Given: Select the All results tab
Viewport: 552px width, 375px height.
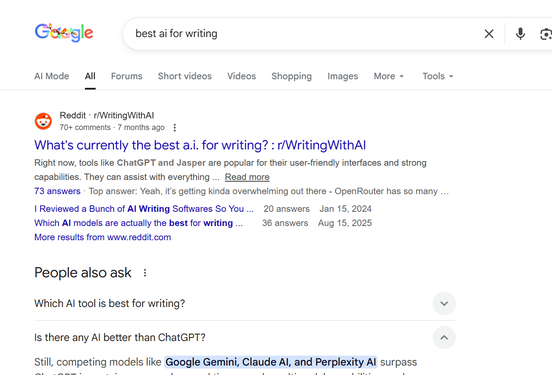Looking at the screenshot, I should point(90,76).
